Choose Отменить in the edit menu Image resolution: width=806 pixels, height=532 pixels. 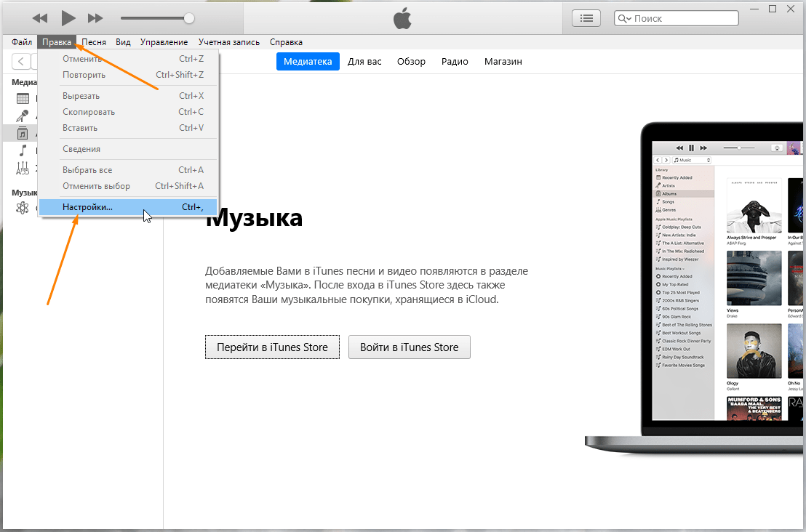(x=128, y=59)
